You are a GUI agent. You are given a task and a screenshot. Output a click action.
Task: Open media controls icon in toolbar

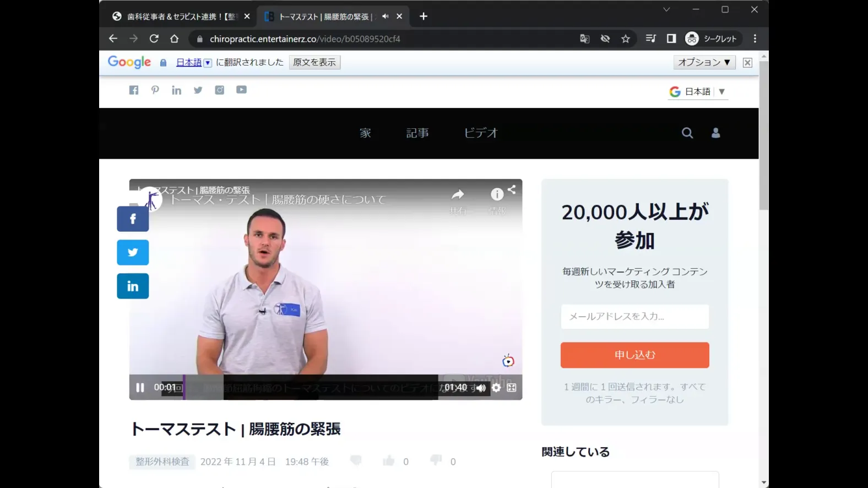(x=650, y=39)
